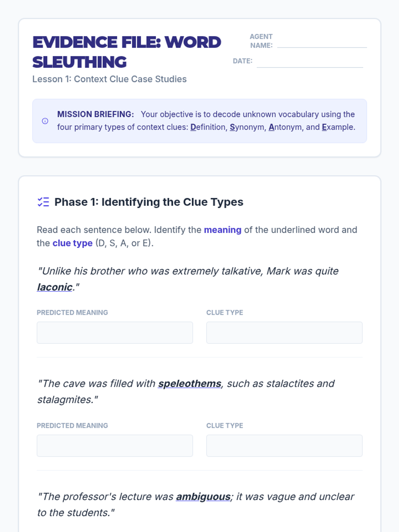Click the checklist icon beside Phase 1
This screenshot has height=532, width=399.
coord(43,202)
